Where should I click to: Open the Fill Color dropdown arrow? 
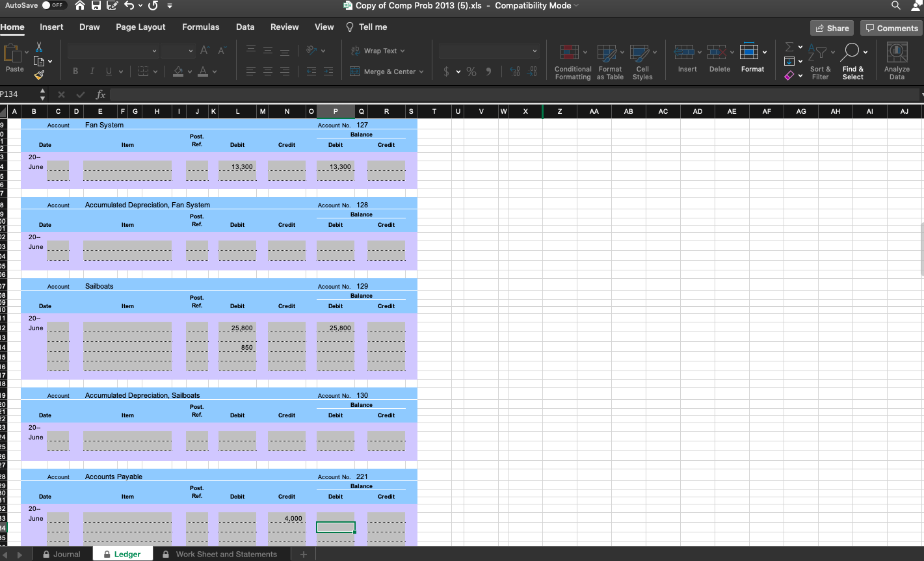[x=189, y=72]
